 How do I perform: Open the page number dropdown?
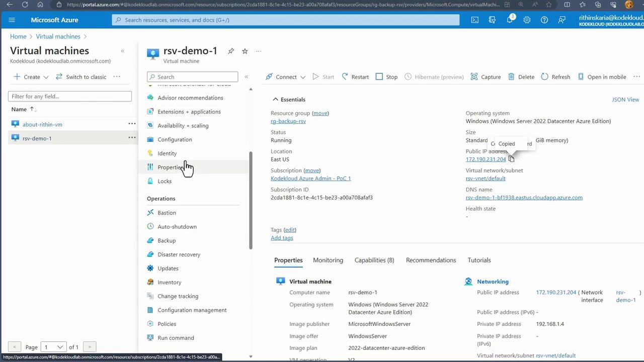54,347
